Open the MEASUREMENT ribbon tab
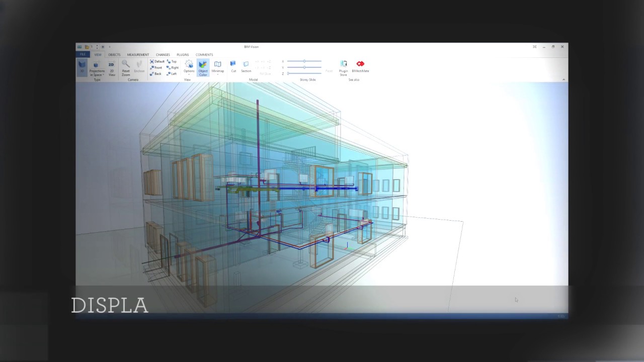Screen dimensions: 644x362 [138, 54]
